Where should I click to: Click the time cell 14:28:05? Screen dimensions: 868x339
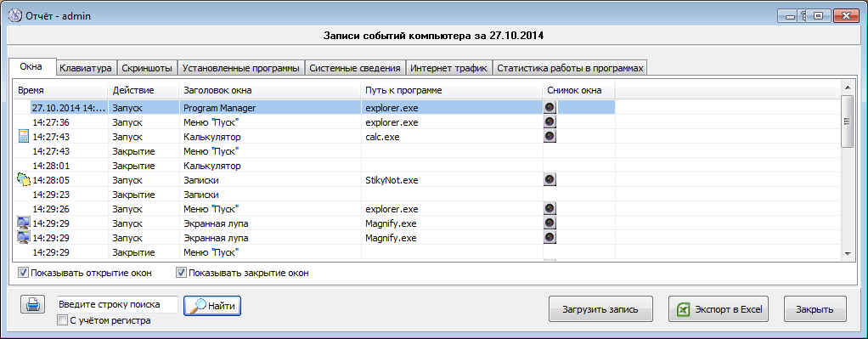[51, 179]
